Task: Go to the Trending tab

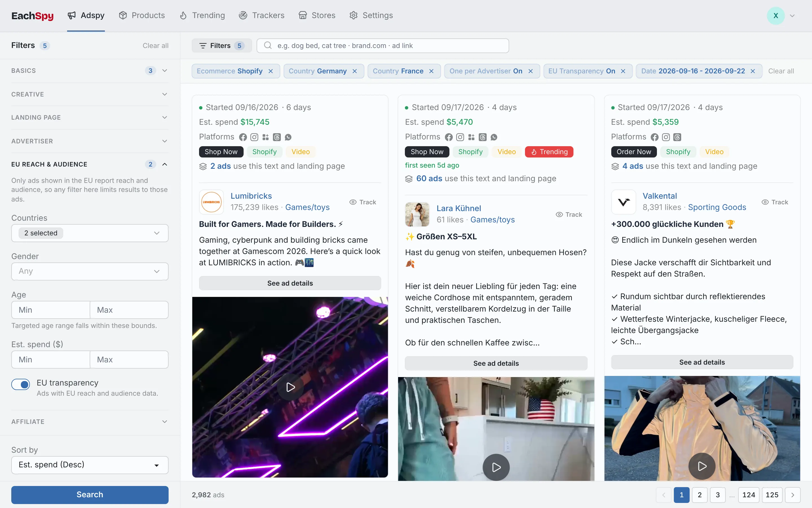Action: (202, 16)
